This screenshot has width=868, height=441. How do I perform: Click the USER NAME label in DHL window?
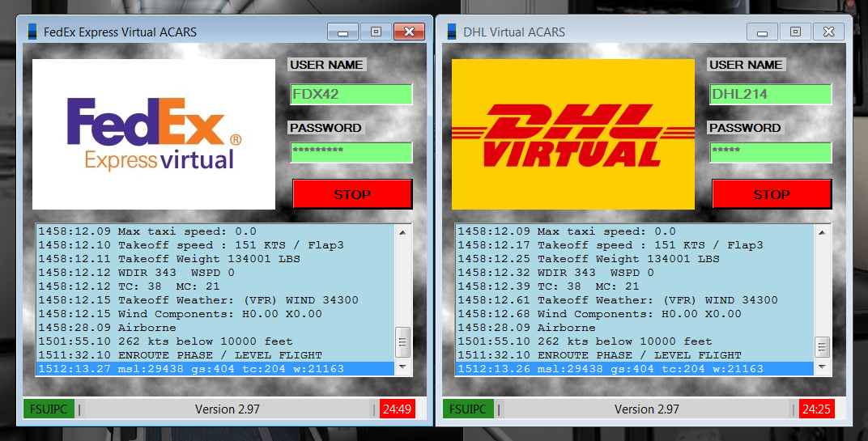tap(747, 65)
